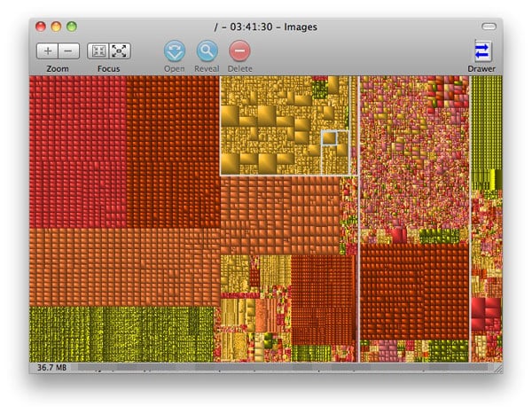
Task: Click the red Delete icon
Action: pos(239,51)
